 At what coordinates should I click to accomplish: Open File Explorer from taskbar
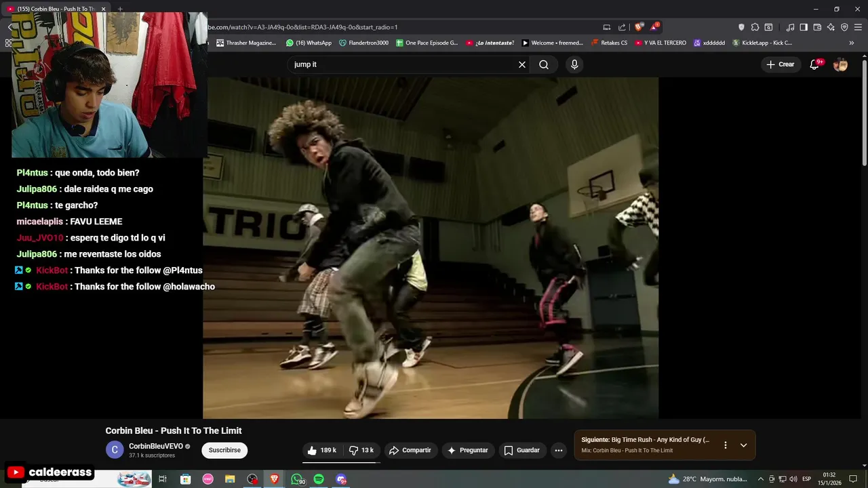230,479
